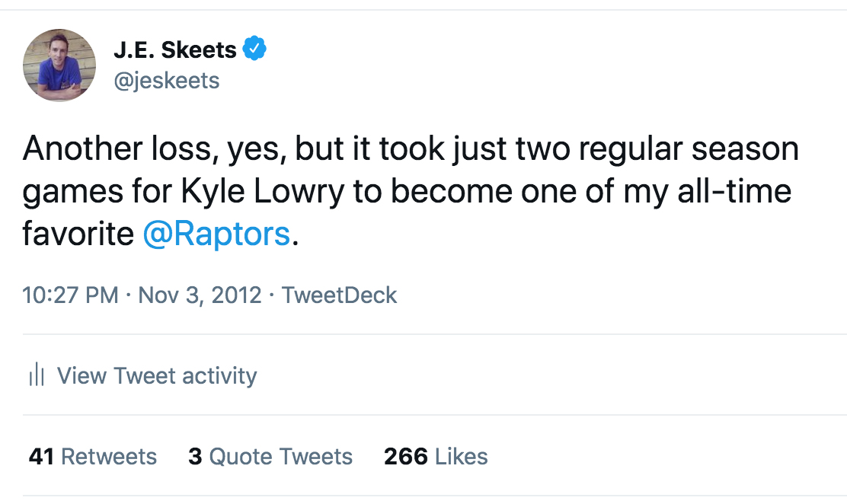Open the @jeskeets handle link

coord(166,80)
